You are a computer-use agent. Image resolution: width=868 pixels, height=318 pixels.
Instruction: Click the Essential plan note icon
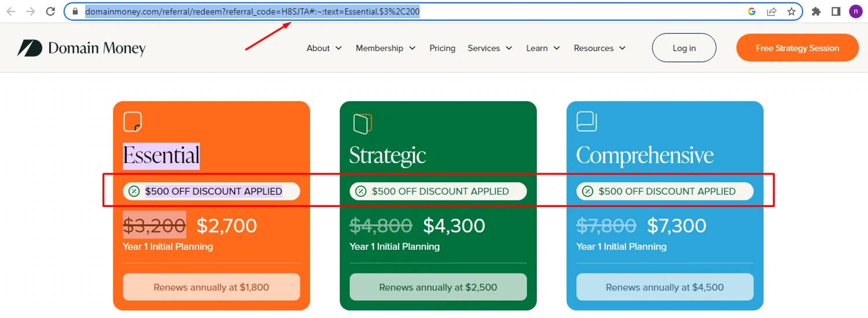(133, 122)
